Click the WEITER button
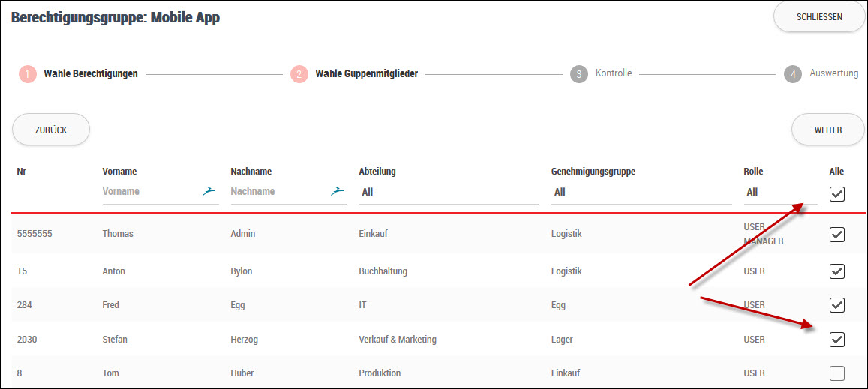 pos(827,130)
